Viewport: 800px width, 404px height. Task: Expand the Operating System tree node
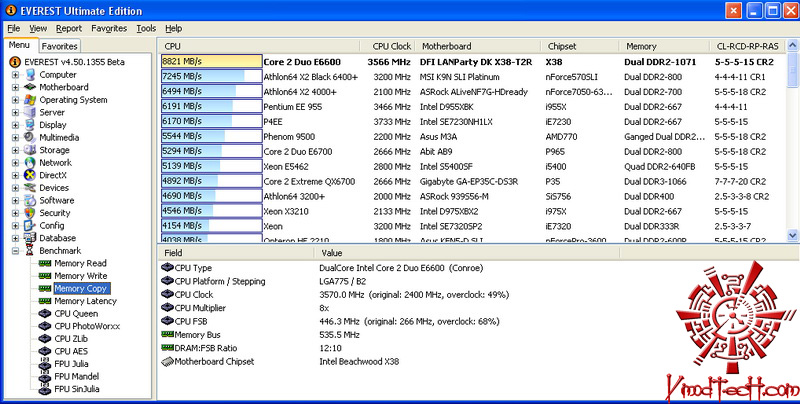(15, 100)
